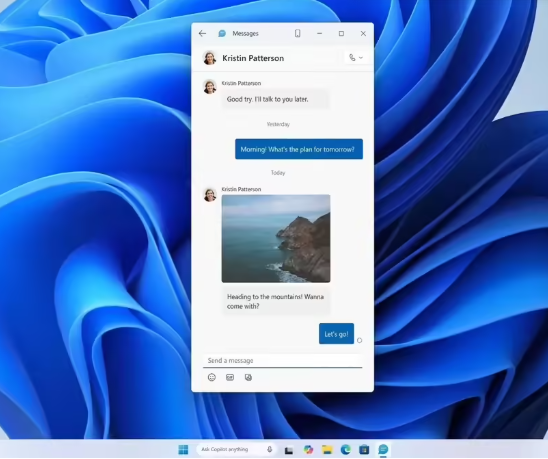
Task: Select the Messages app in the taskbar
Action: click(x=383, y=450)
